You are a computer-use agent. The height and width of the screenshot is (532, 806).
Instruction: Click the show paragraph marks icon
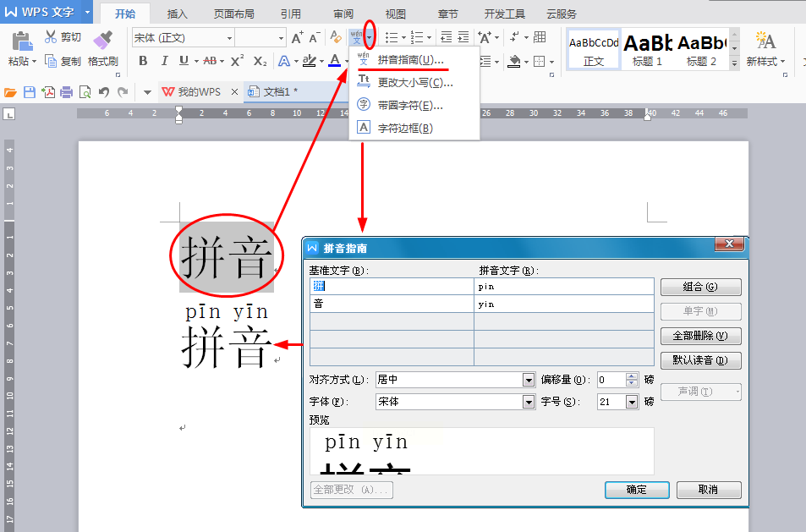(514, 37)
